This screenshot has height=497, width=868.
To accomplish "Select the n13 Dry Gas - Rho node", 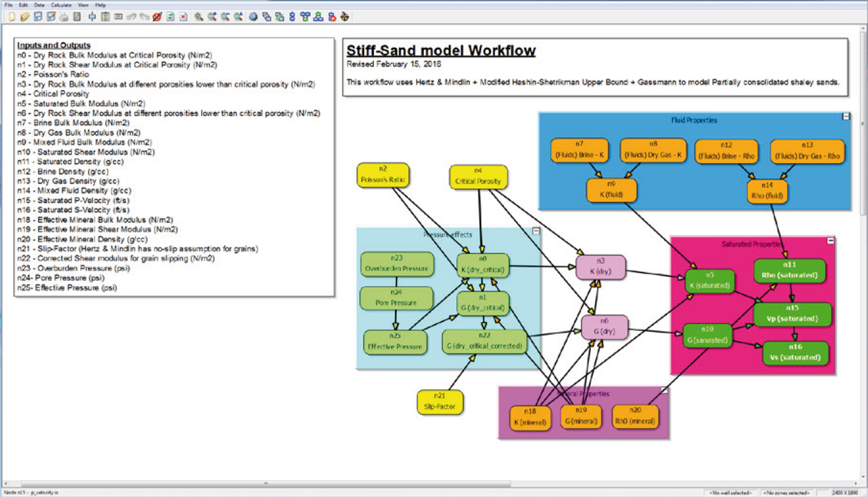I will 807,151.
